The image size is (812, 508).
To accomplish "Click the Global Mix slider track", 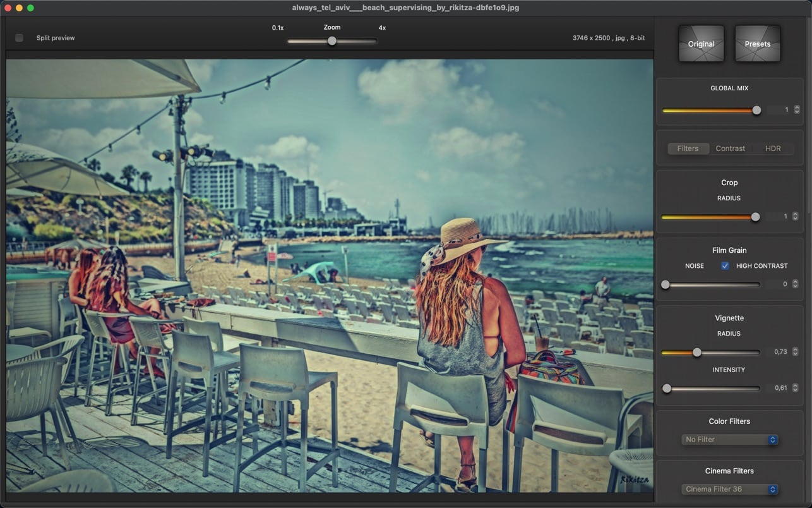I will coord(711,110).
